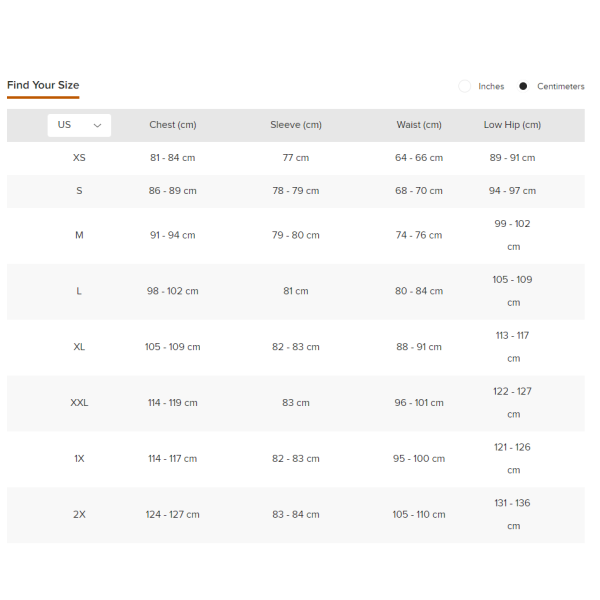Open the US size region dropdown
The image size is (600, 600).
(x=79, y=125)
